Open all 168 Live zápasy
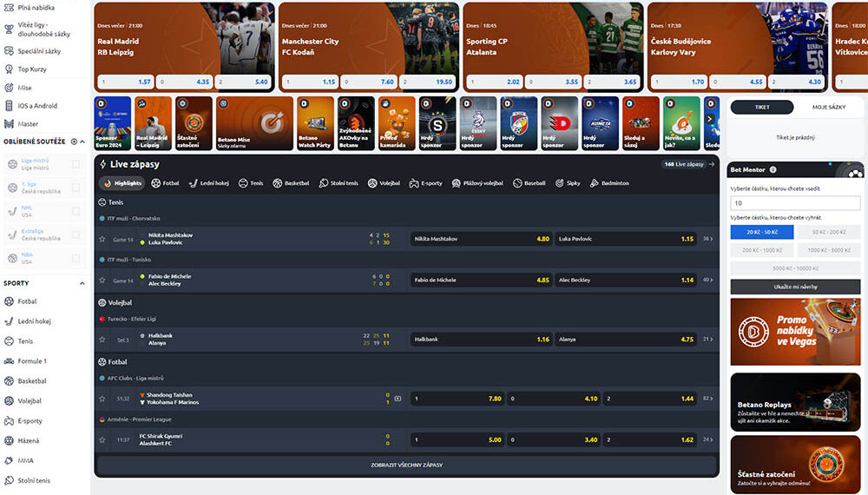This screenshot has width=868, height=495. 688,164
